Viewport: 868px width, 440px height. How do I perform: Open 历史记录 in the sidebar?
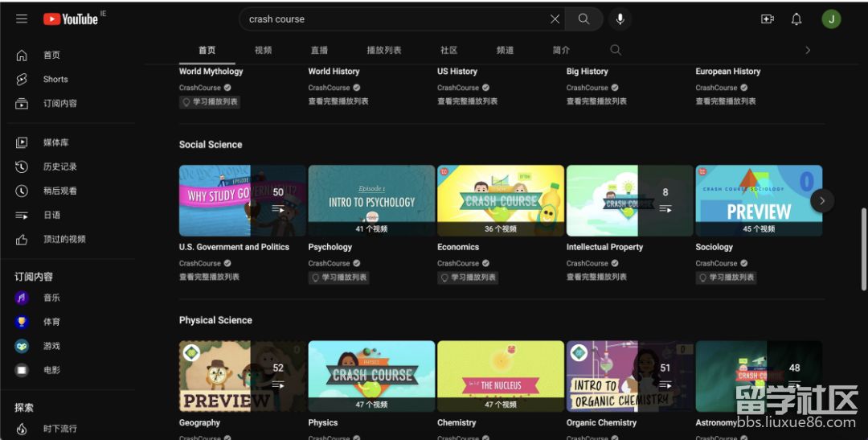[x=60, y=167]
